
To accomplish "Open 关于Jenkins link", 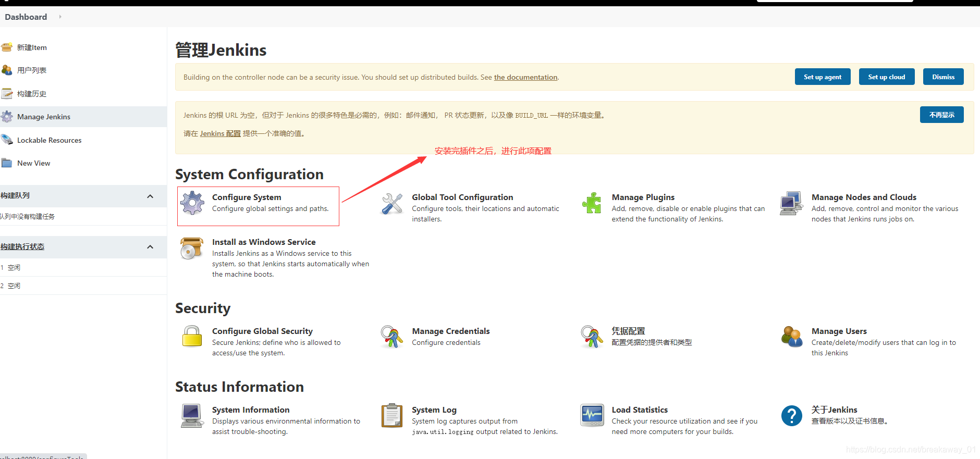I will 834,410.
